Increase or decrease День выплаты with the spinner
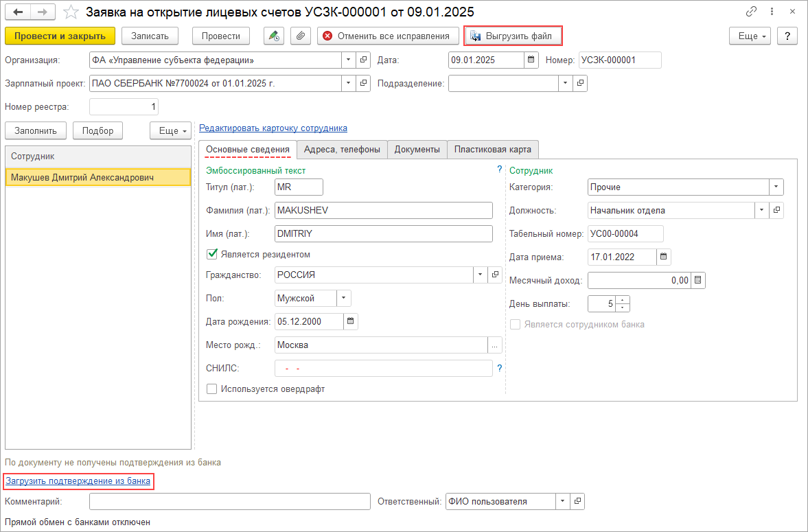808x532 pixels. point(623,303)
